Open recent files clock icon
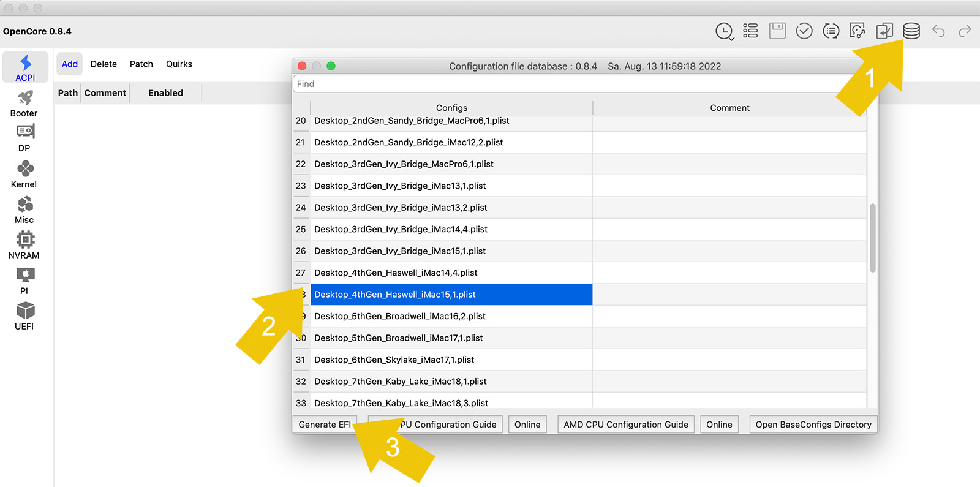Image resolution: width=980 pixels, height=487 pixels. click(725, 31)
